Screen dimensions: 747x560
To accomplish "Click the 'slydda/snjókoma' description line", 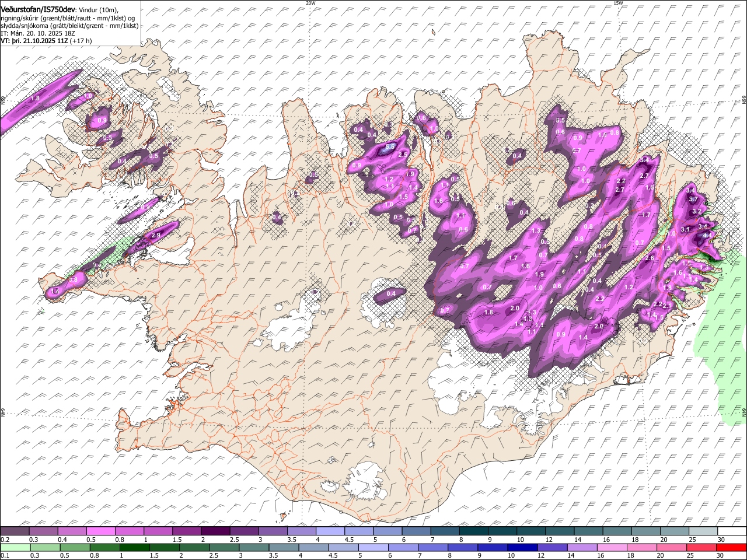I will pos(69,26).
